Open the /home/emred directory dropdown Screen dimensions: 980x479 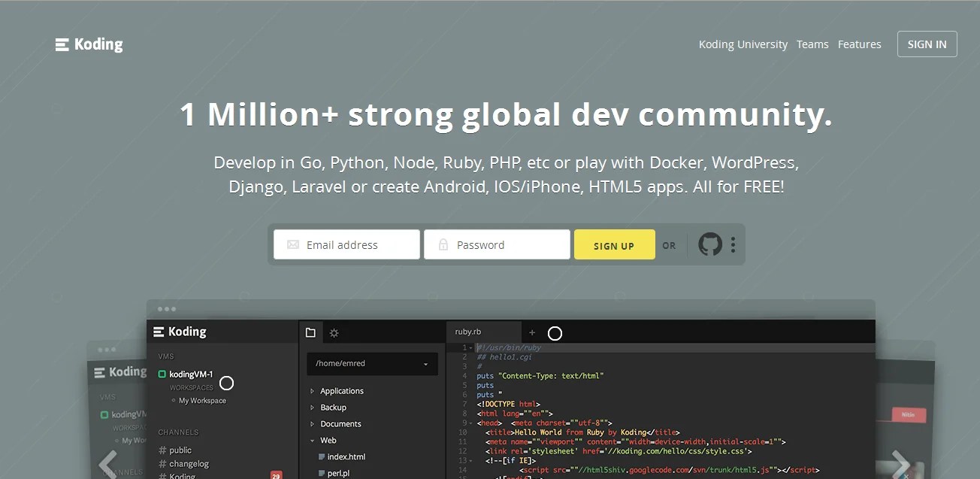[372, 363]
